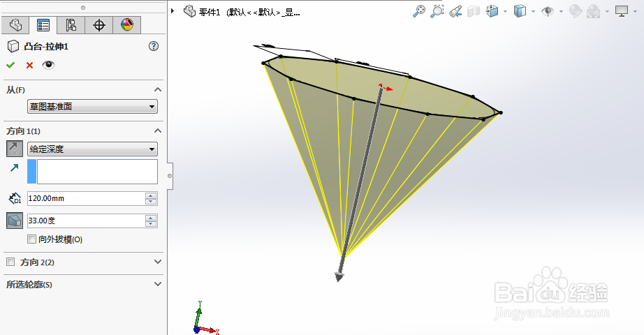The image size is (644, 335).
Task: Open the 给定深度 end condition dropdown
Action: point(92,149)
